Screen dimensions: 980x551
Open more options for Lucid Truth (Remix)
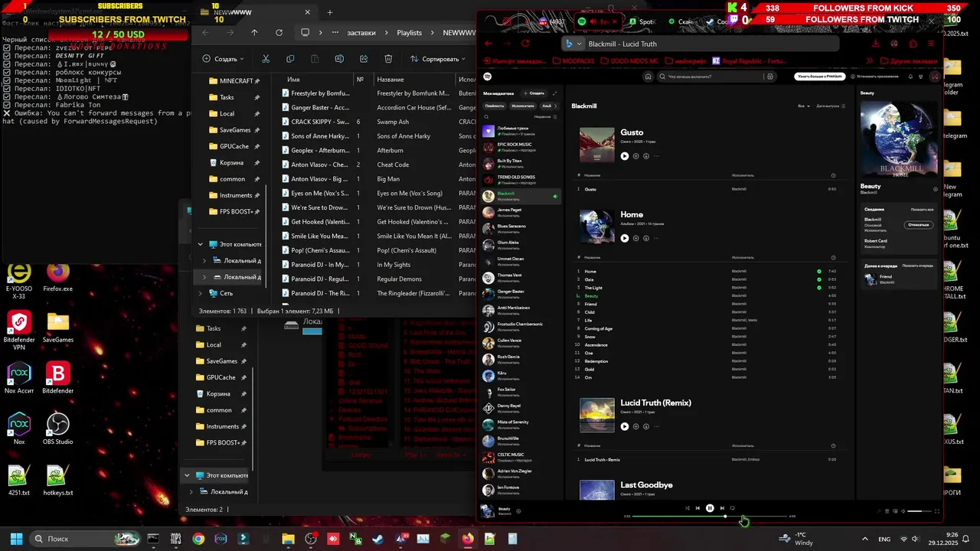(x=656, y=426)
